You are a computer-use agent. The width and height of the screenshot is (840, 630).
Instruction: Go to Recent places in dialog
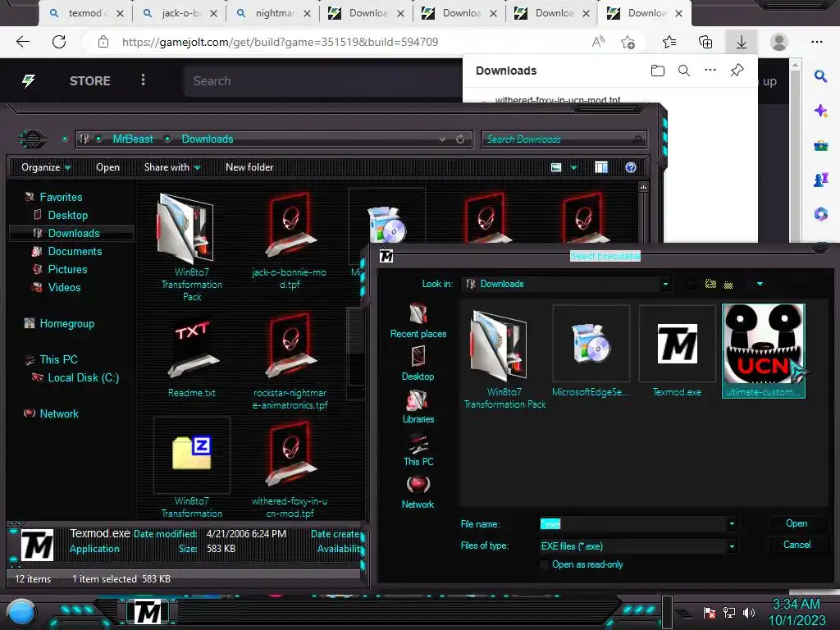(418, 321)
